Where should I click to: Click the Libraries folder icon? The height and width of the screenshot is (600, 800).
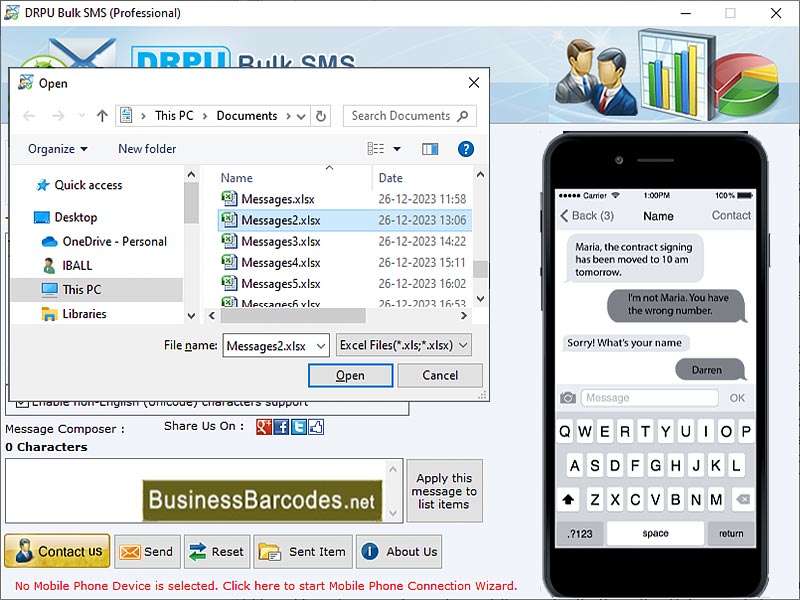(x=49, y=314)
